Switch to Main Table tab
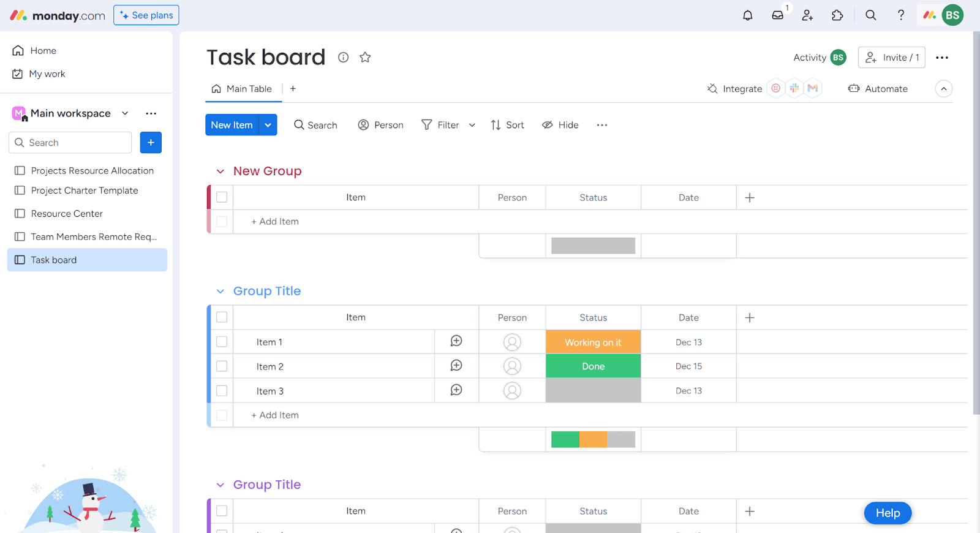 pos(242,89)
